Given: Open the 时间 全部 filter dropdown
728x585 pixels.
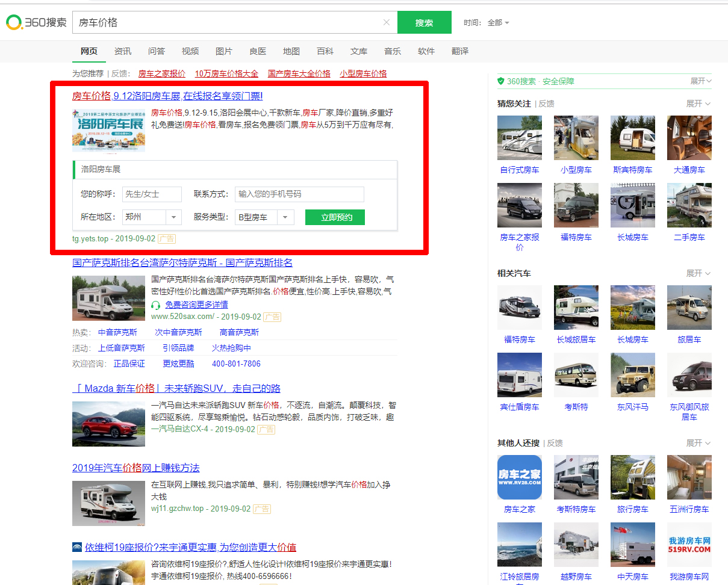Looking at the screenshot, I should tap(498, 23).
